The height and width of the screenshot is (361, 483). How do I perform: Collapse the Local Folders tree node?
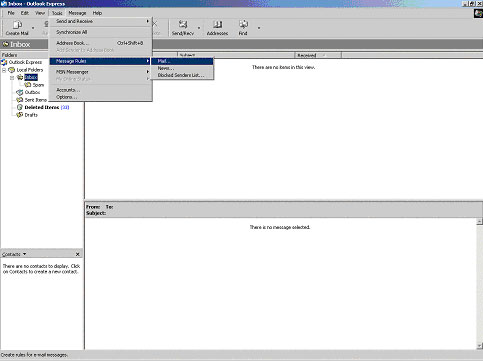[x=4, y=70]
